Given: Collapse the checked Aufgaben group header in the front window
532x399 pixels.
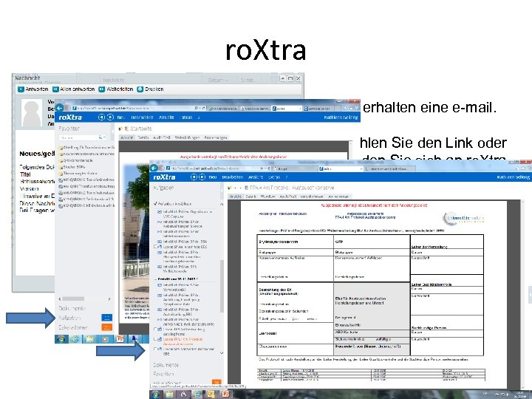Looking at the screenshot, I should tap(173, 204).
